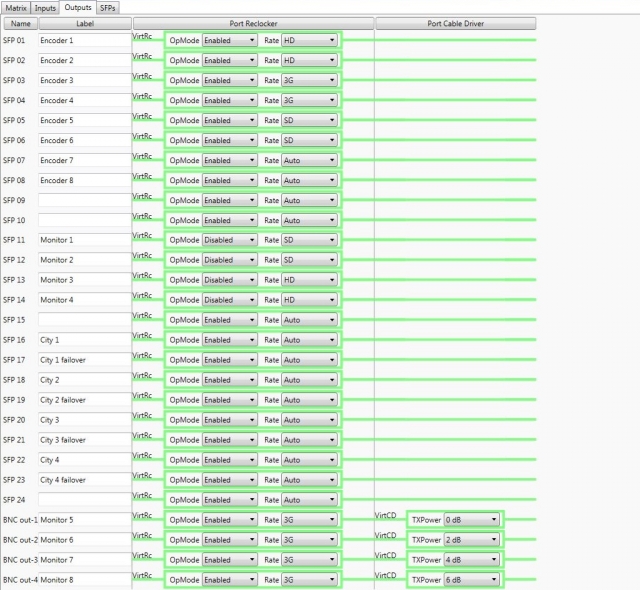Screen dimensions: 640x590
Task: Select the SFPs tab
Action: pyautogui.click(x=108, y=7)
